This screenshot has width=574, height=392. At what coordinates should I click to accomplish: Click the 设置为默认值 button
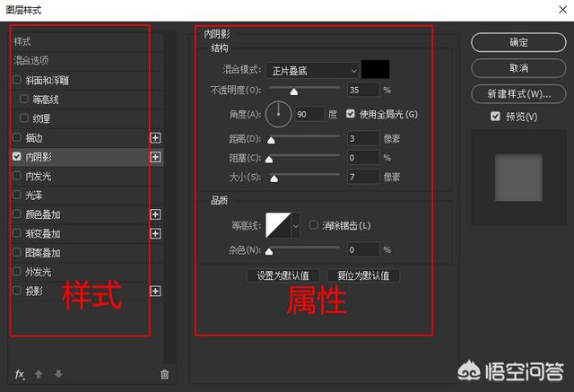tap(283, 275)
